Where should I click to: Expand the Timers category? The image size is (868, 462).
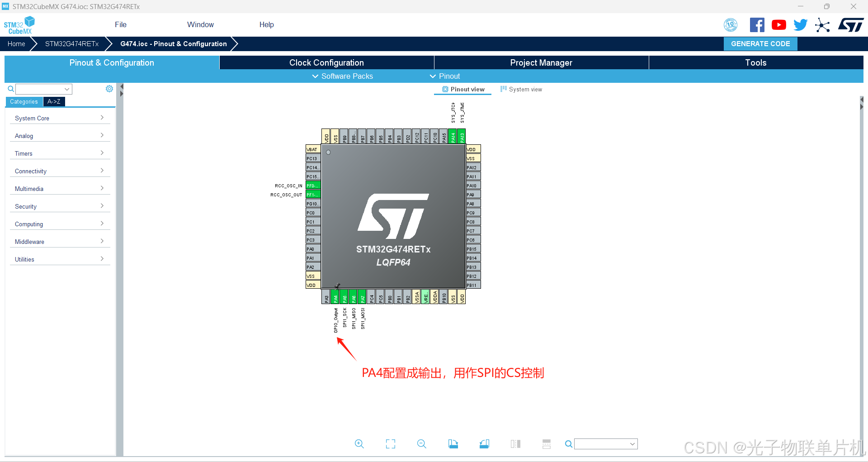[x=60, y=153]
